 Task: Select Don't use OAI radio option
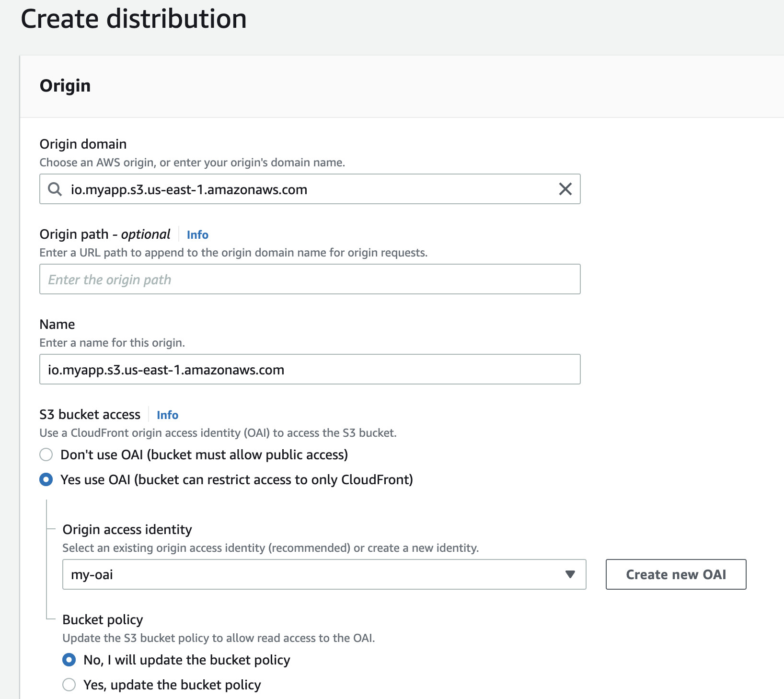click(46, 454)
